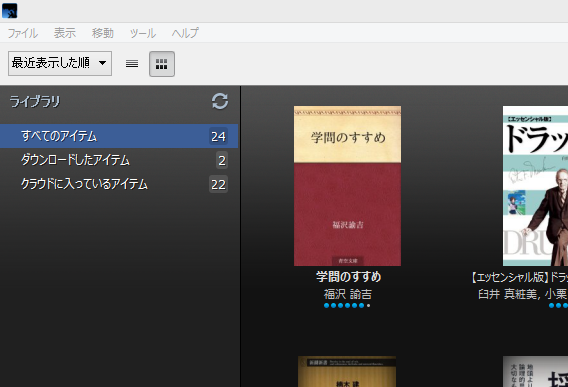Click the count 24 badge
Viewport: 568px width, 387px height.
tap(218, 136)
